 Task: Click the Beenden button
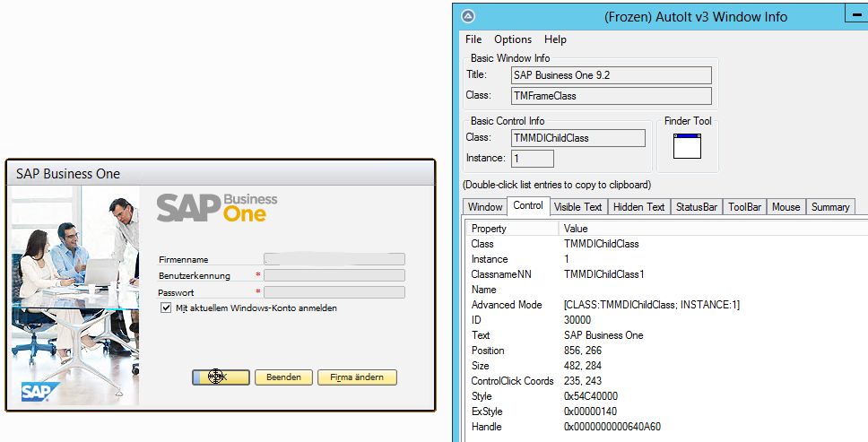(x=283, y=377)
